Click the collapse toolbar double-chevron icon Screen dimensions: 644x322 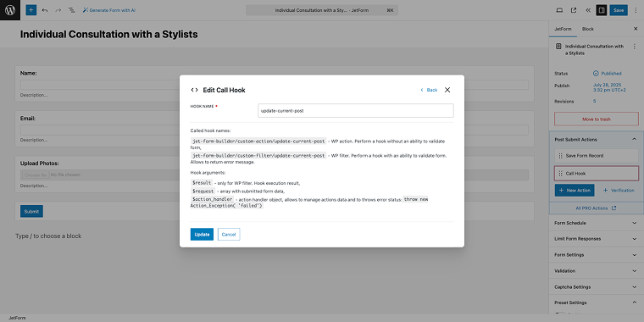tap(588, 10)
